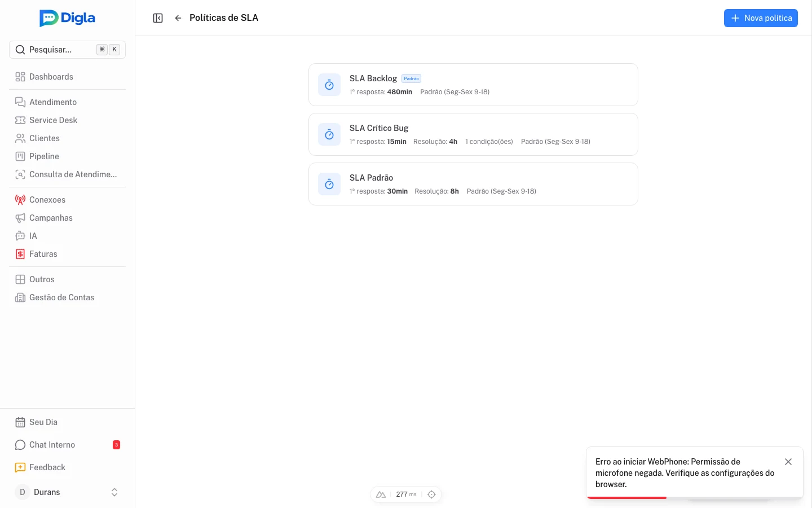
Task: Open the SLA Crítico Bug policy
Action: coord(473,134)
